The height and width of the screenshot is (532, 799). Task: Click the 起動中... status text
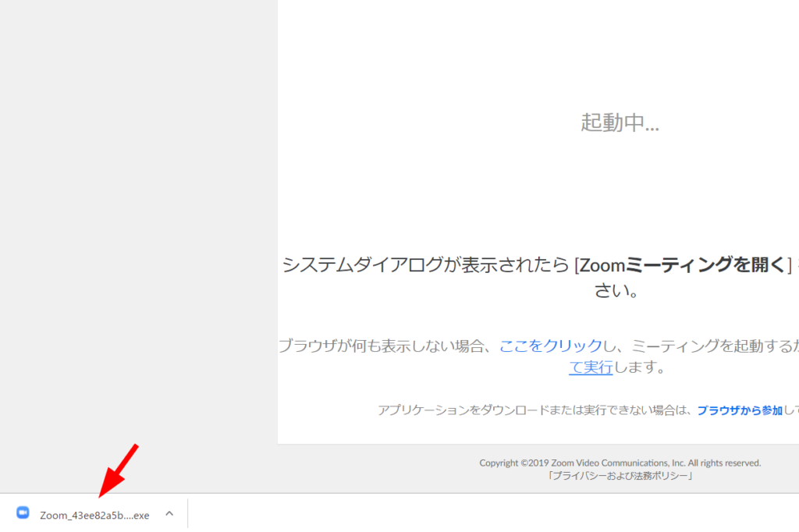620,122
